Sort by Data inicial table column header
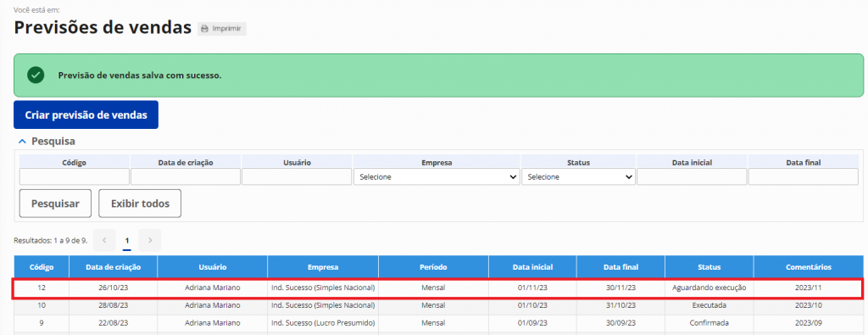Screen dimensions: 868x335 pos(532,267)
